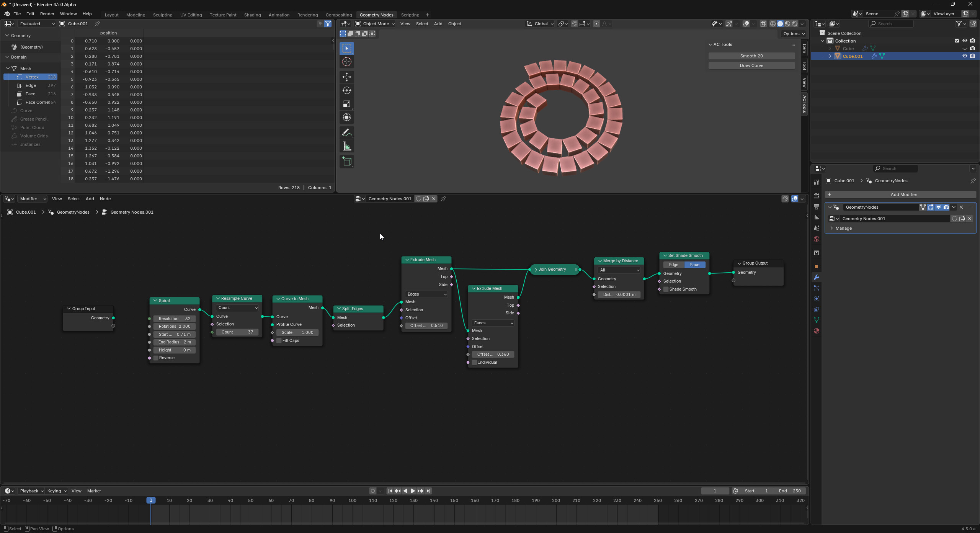Activate the Move tool in the viewport
This screenshot has height=533, width=980.
tap(346, 77)
